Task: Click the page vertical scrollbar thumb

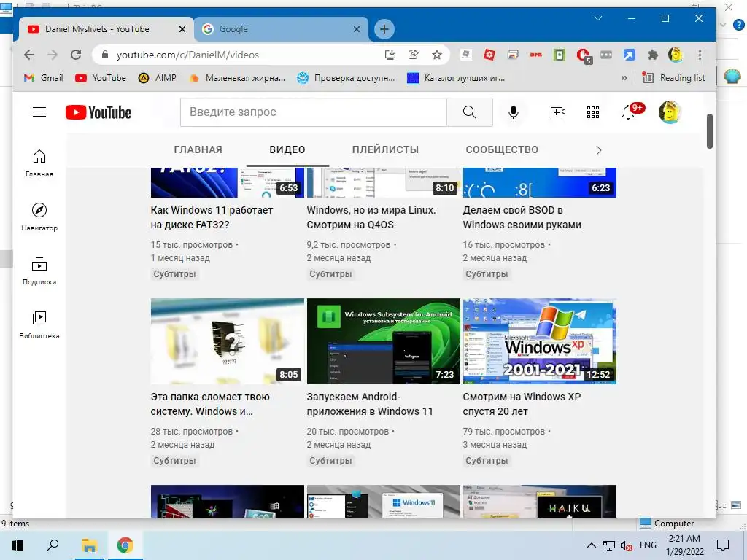Action: coord(709,131)
